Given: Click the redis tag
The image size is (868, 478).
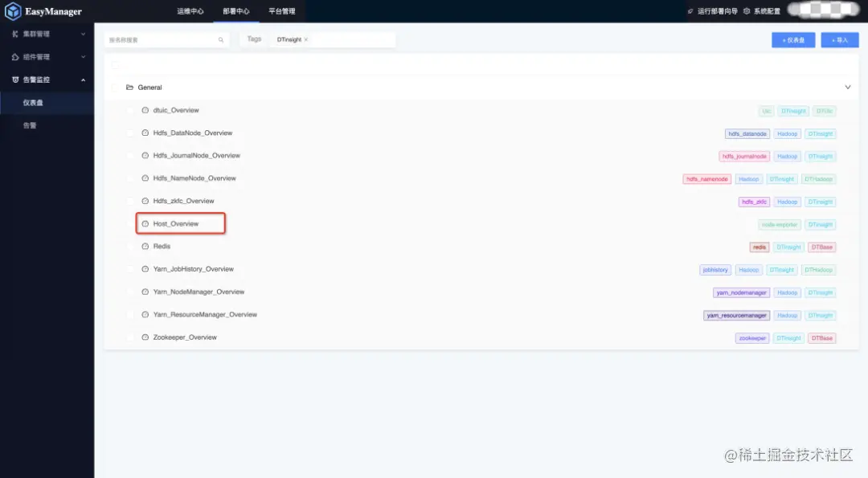Looking at the screenshot, I should (759, 247).
